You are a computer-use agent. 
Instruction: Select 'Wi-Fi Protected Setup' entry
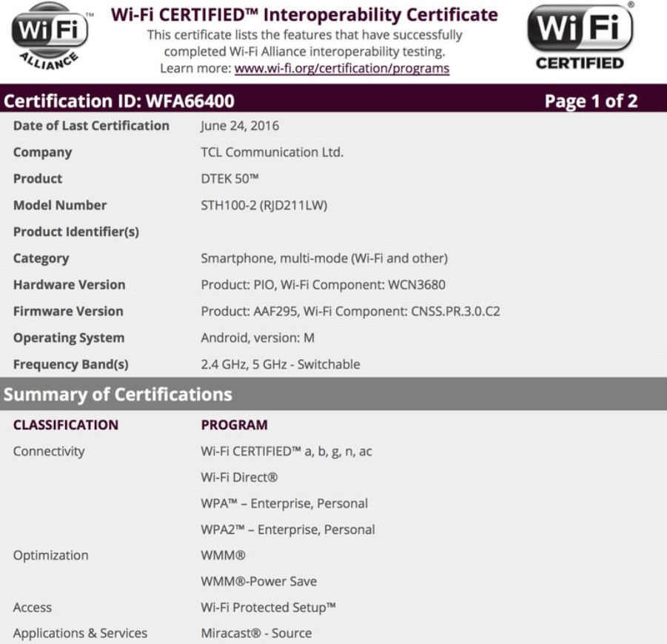click(x=268, y=608)
